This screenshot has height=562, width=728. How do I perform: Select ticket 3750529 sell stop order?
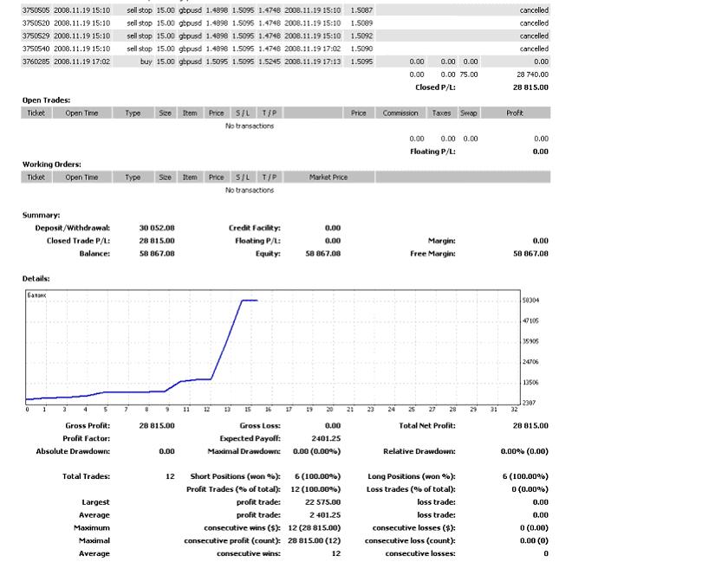[x=36, y=36]
